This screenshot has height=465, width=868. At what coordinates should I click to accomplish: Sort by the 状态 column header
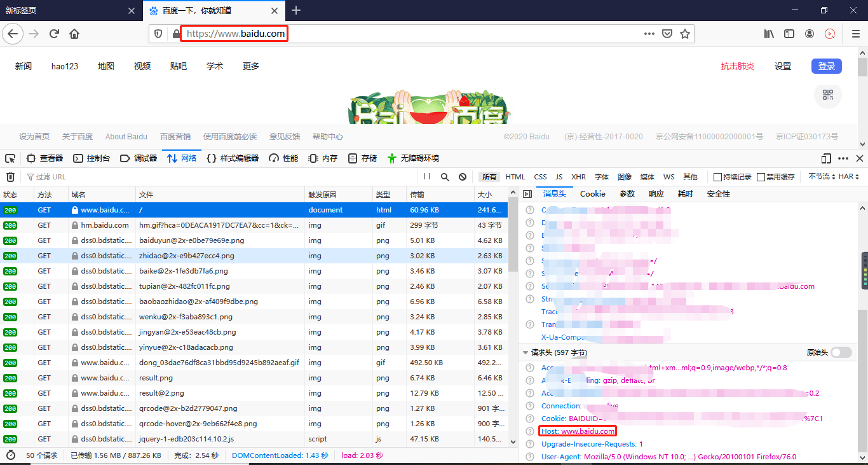click(x=17, y=195)
